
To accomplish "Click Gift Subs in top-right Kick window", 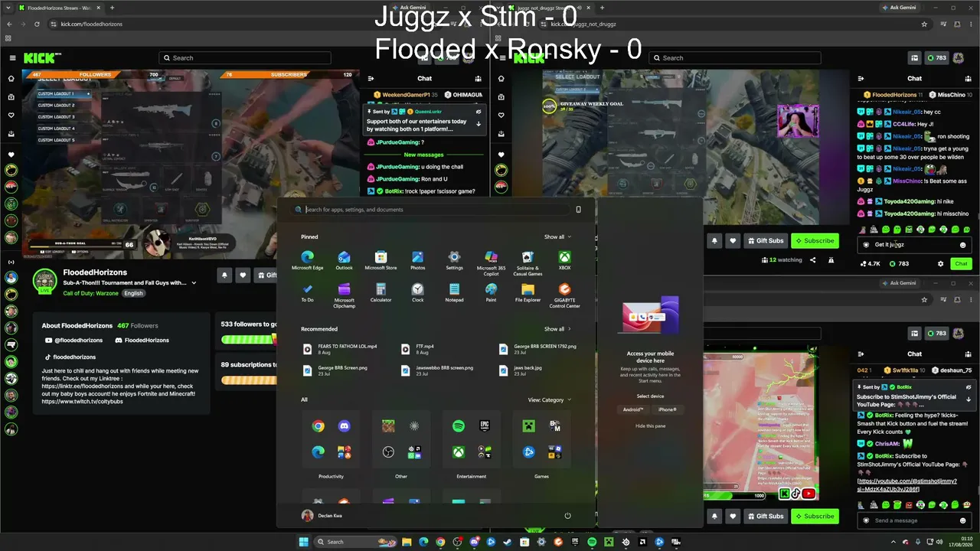I will tap(765, 241).
